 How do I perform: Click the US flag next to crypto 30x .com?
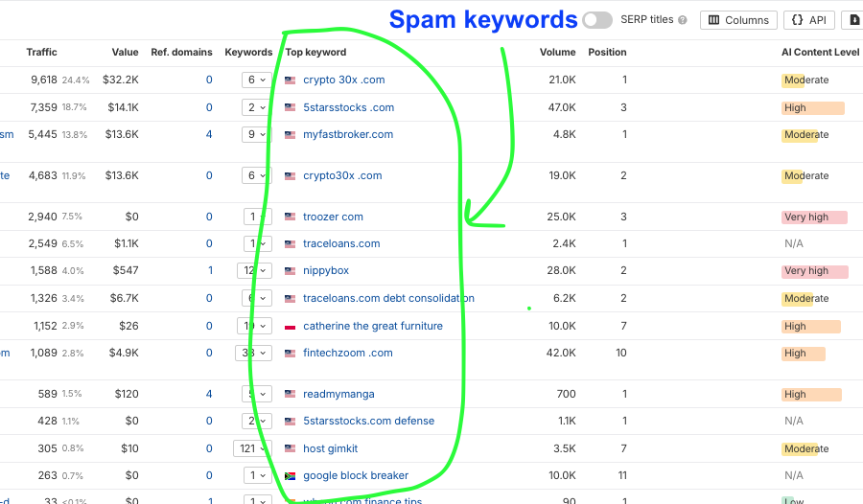(x=291, y=80)
